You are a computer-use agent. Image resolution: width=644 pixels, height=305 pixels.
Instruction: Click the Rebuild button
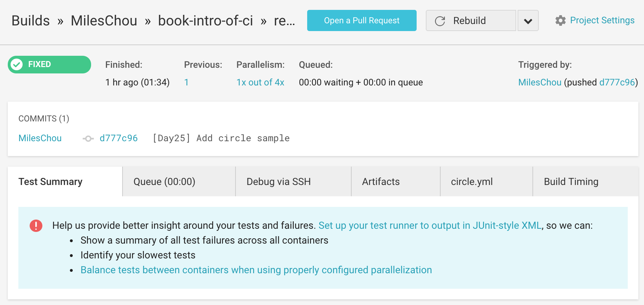pyautogui.click(x=471, y=20)
